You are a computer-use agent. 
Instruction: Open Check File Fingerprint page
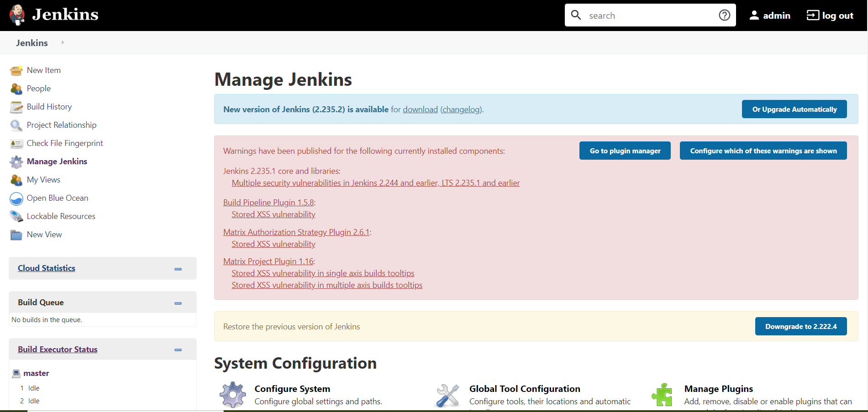point(65,143)
